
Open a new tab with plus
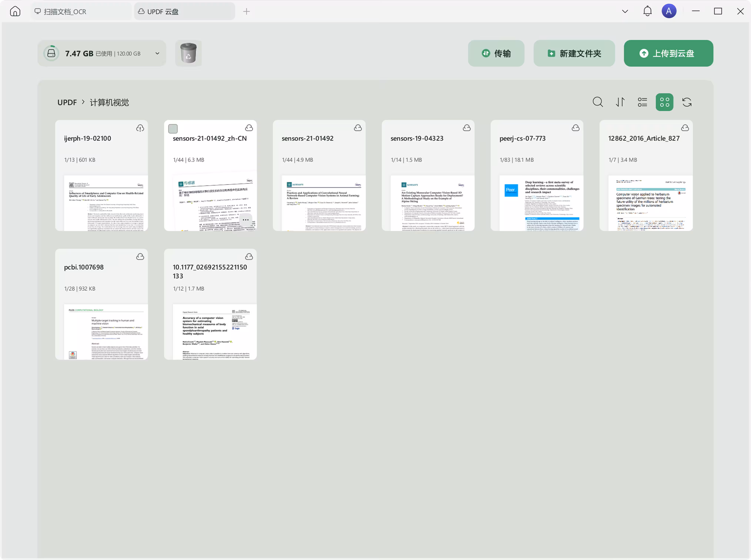pos(247,11)
